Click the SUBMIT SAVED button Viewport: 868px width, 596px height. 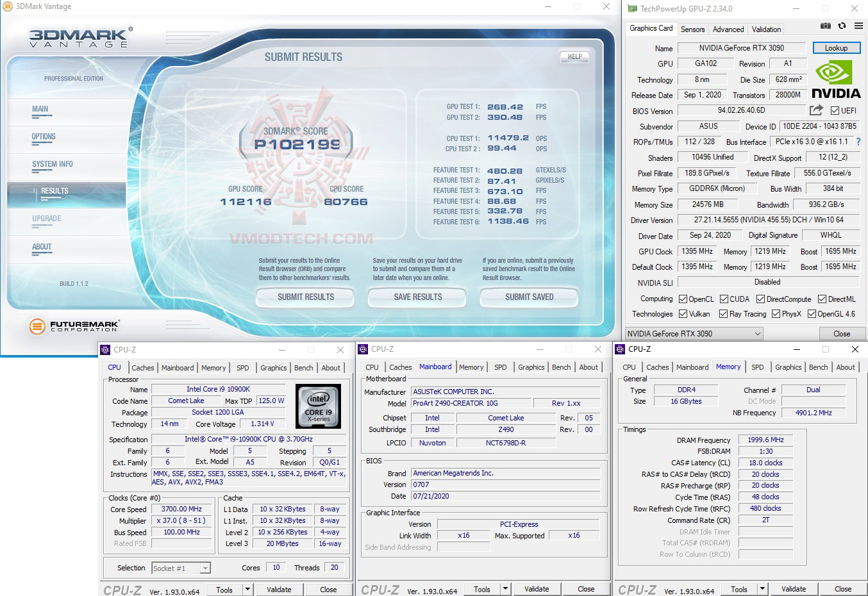click(x=529, y=297)
